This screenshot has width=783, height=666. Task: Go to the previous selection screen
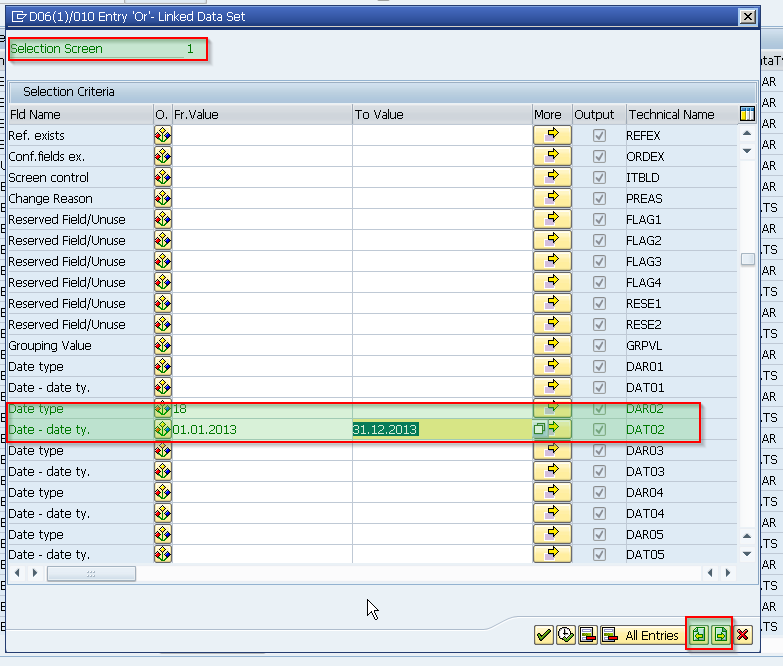pyautogui.click(x=699, y=635)
